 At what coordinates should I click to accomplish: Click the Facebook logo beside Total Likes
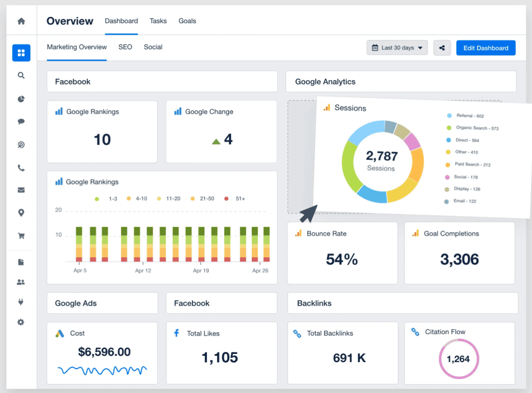pyautogui.click(x=176, y=333)
